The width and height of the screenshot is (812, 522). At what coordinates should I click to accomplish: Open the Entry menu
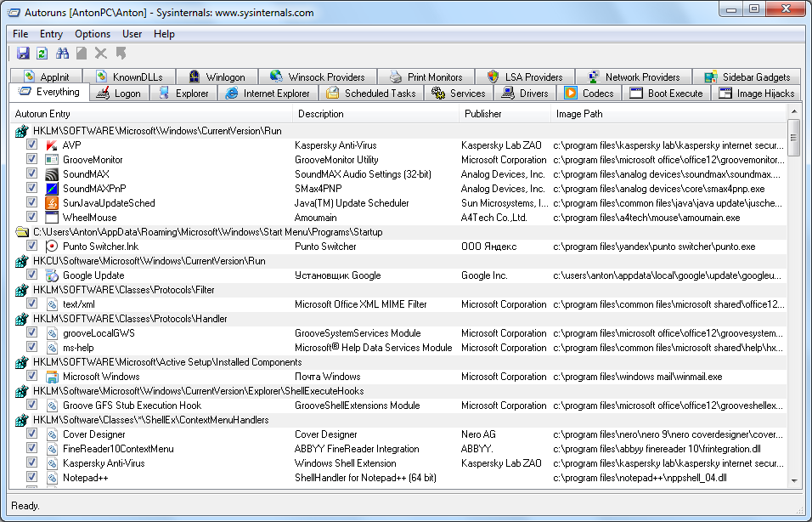pyautogui.click(x=51, y=34)
